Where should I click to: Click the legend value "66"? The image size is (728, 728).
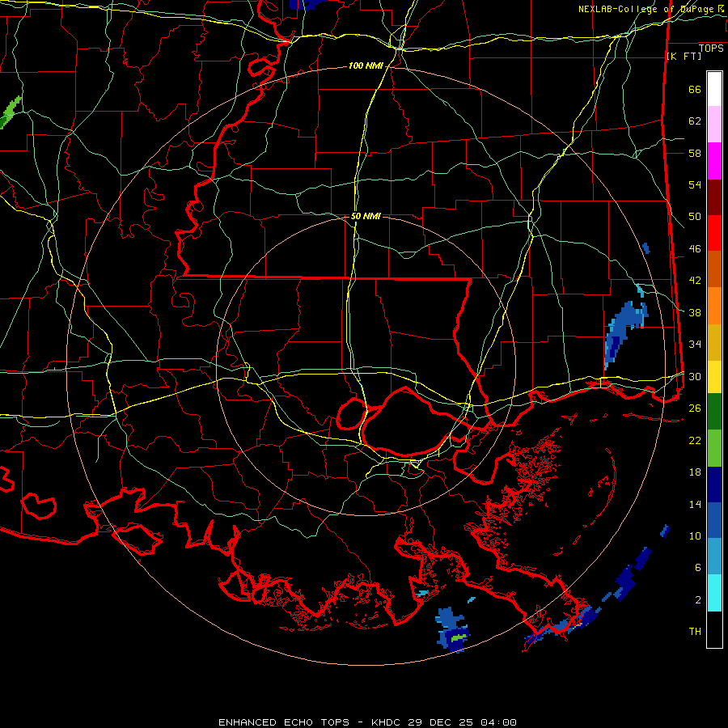coord(695,89)
